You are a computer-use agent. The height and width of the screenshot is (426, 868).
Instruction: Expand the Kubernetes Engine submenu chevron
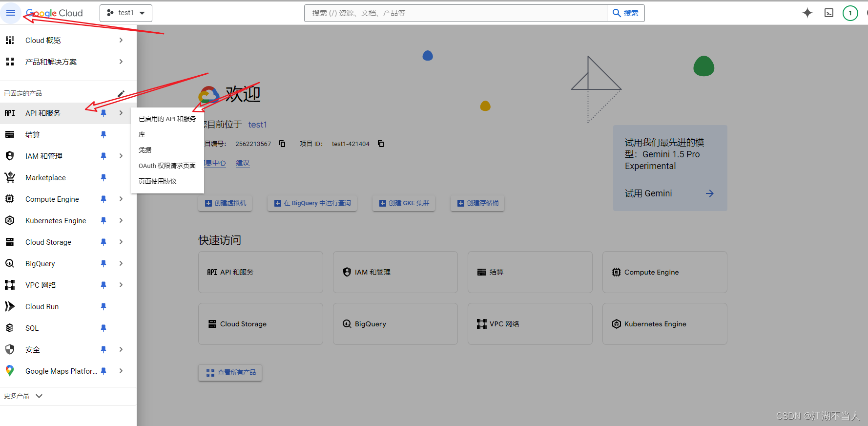[121, 220]
